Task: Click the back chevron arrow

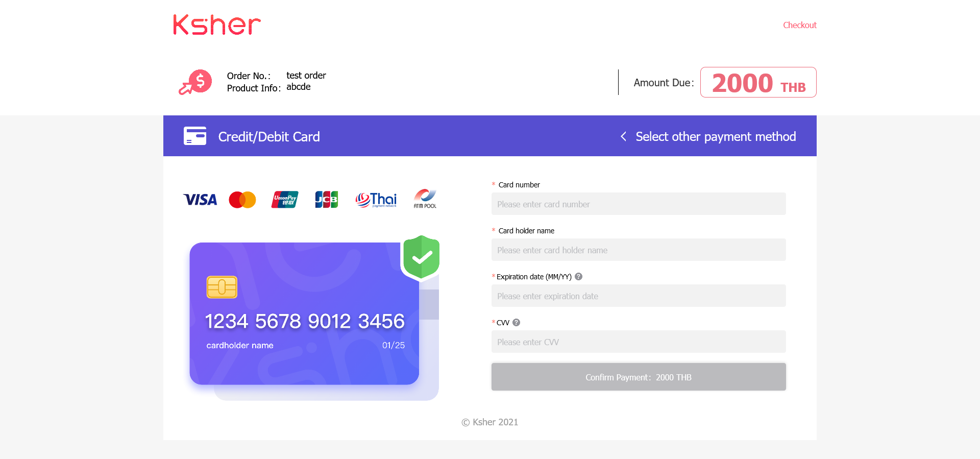Action: click(623, 136)
